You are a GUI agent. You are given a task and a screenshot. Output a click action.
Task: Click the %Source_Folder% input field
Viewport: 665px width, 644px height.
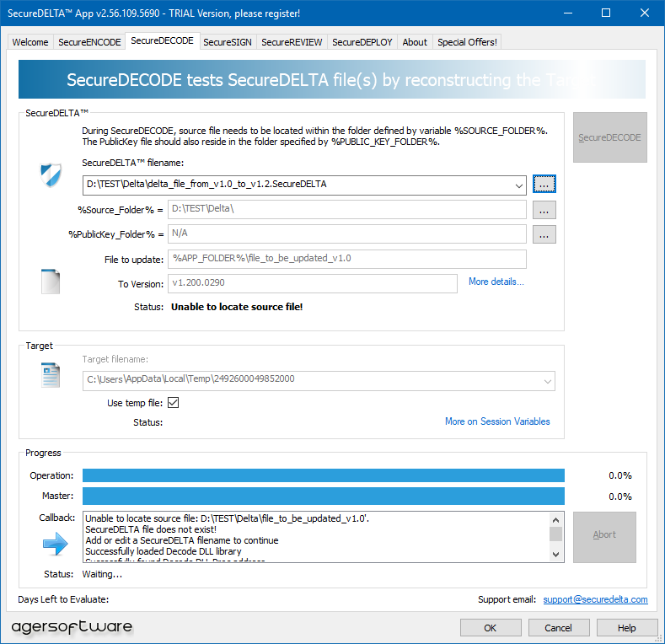(347, 209)
